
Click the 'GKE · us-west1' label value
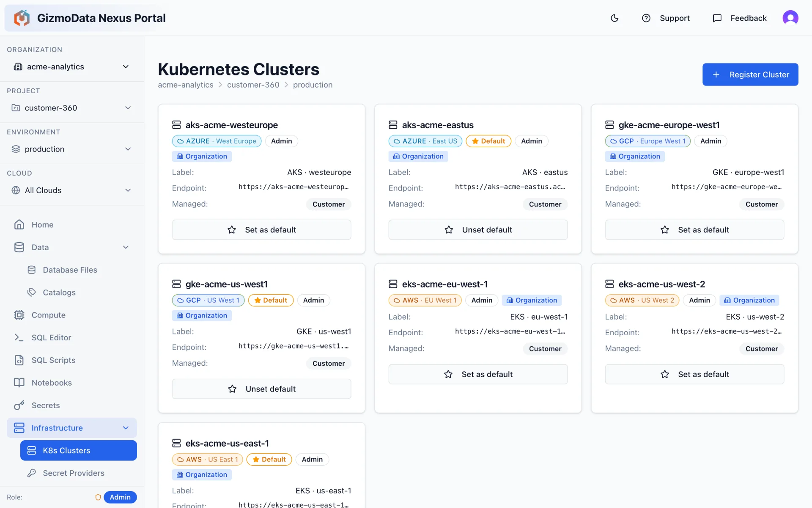pyautogui.click(x=324, y=331)
